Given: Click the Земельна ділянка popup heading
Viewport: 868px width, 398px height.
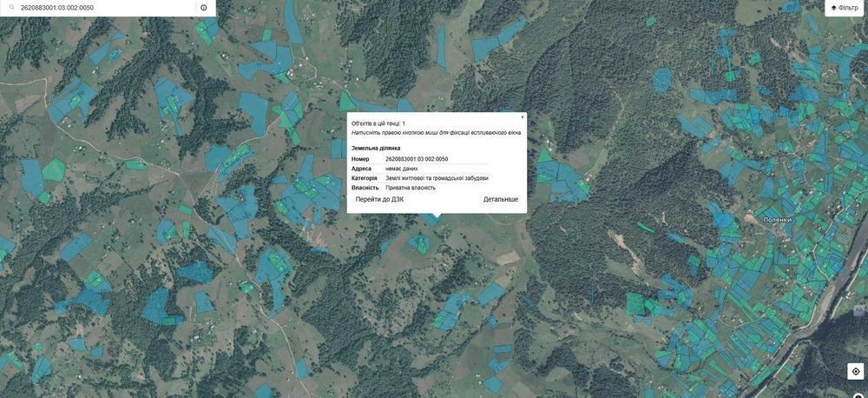Looking at the screenshot, I should point(375,148).
